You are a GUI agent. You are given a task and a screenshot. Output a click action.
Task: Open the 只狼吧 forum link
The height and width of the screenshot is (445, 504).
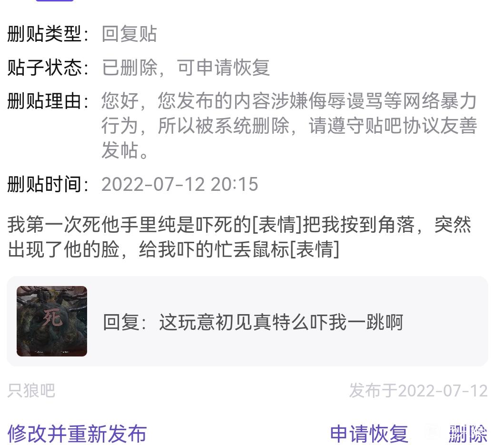tap(31, 390)
